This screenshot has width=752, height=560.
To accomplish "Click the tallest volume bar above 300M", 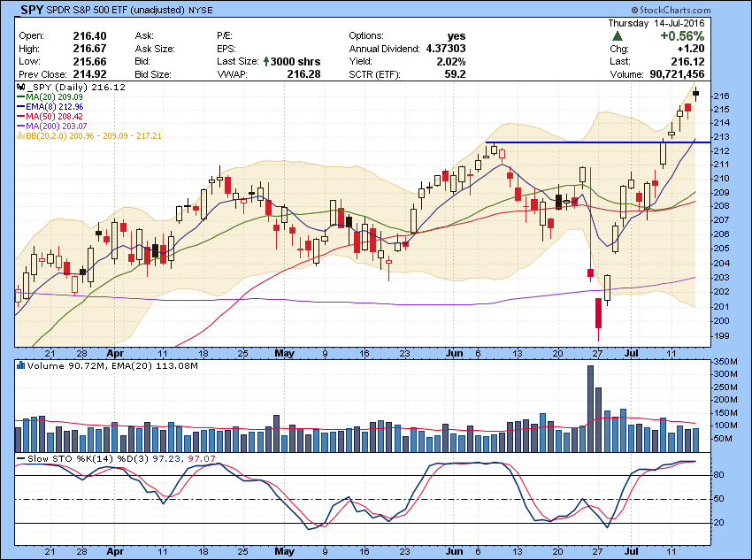I will point(590,409).
